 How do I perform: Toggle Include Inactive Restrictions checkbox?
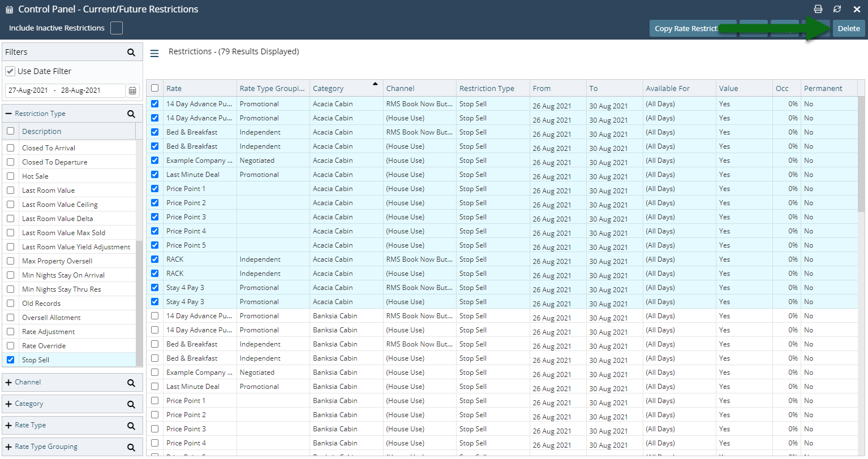117,28
